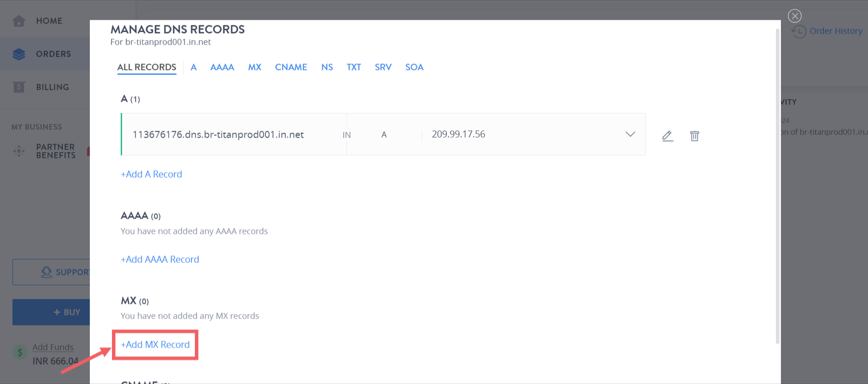
Task: Click the Support headset icon
Action: 47,272
